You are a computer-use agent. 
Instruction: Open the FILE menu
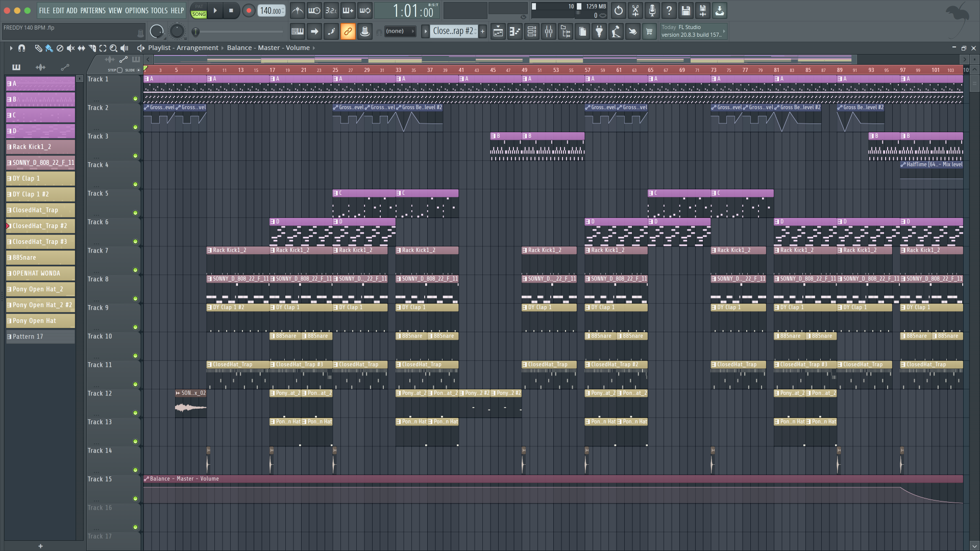click(x=44, y=10)
